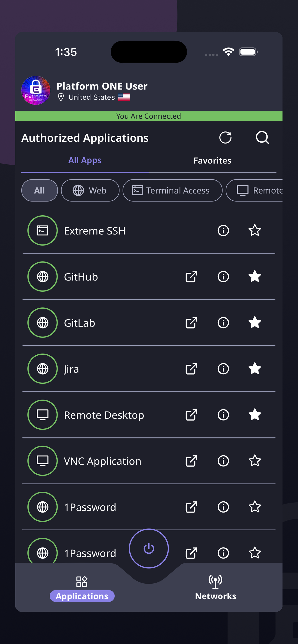Unfavorite the GitLab application
This screenshot has width=298, height=644.
click(255, 322)
